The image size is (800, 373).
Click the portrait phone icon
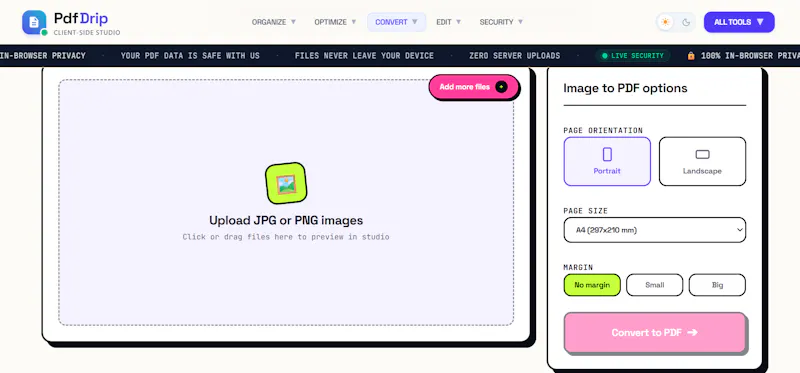(x=607, y=154)
